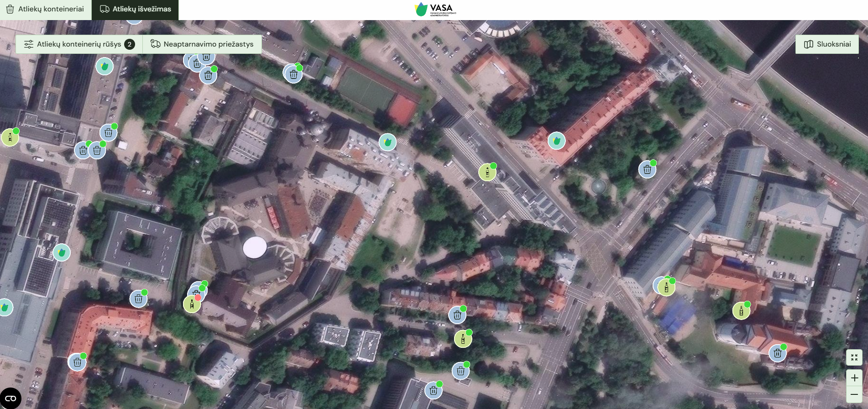Select the trash bin marker near the park fountain

tap(647, 170)
